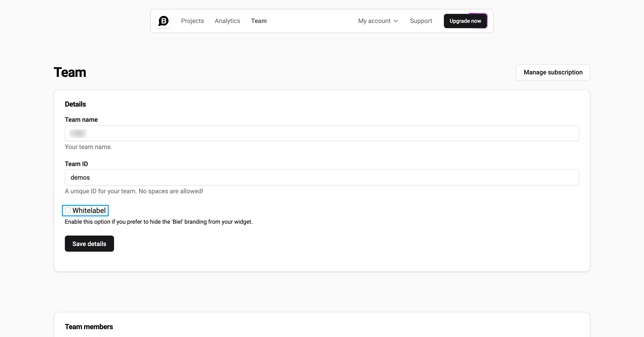Click into the Team ID field
The image size is (644, 337).
(x=322, y=177)
